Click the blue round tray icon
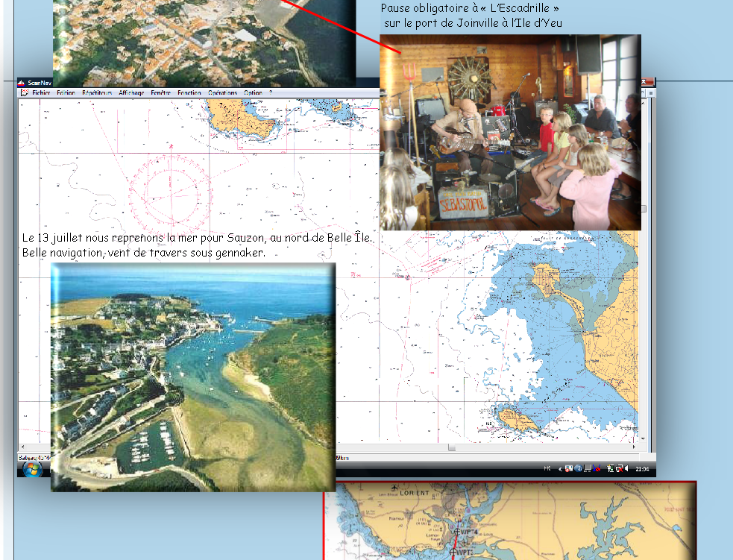Screen dimensions: 733x560 point(578,468)
